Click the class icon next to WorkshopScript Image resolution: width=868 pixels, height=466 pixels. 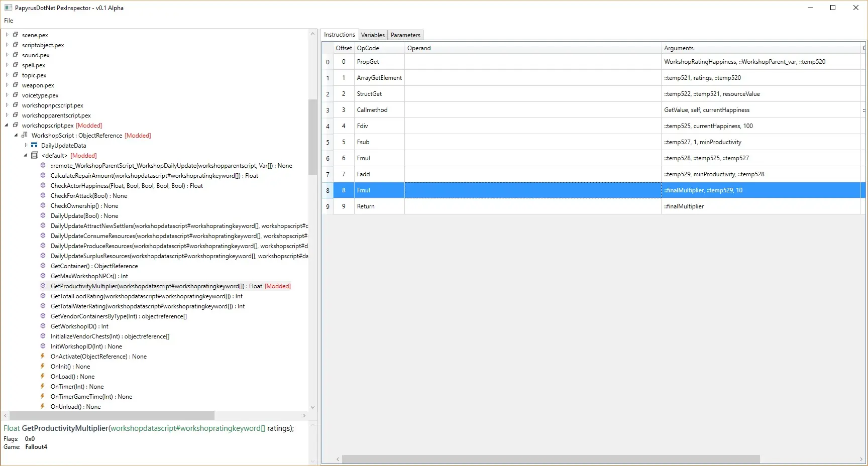click(24, 135)
